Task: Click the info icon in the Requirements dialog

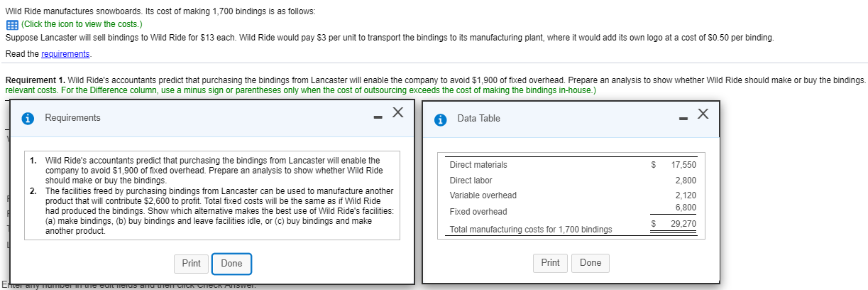Action: click(x=27, y=118)
